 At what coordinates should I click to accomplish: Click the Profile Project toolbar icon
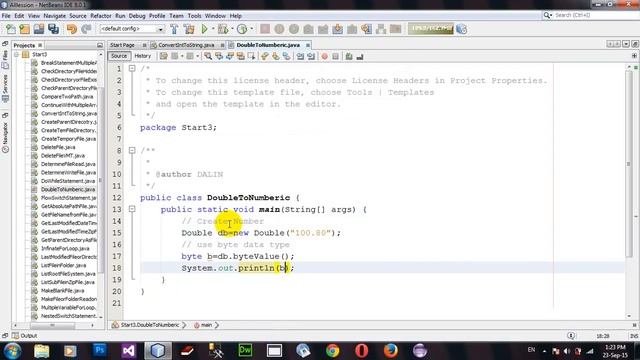pos(242,29)
